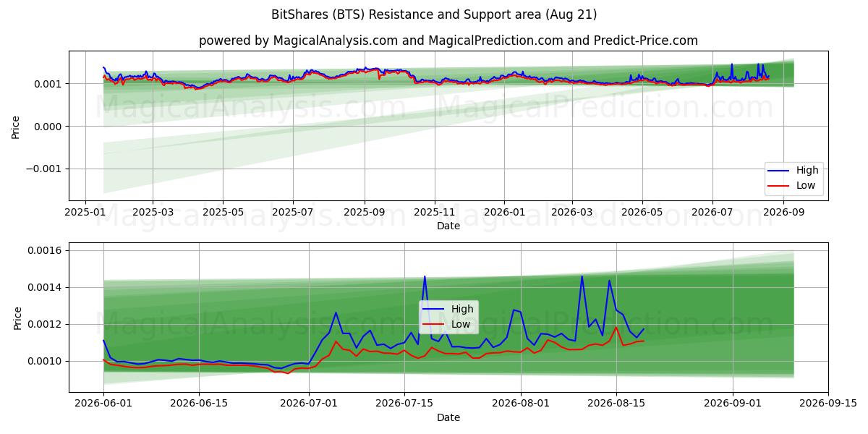Viewport: 868px width, 434px height.
Task: Click the top chart x-axis label '2025-05'
Action: (x=222, y=212)
